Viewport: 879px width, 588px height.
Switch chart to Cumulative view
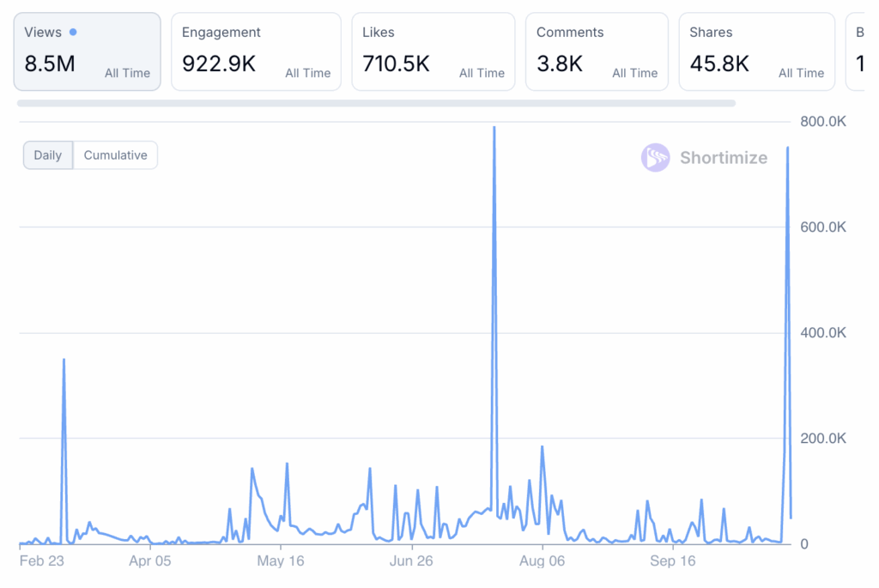coord(115,155)
